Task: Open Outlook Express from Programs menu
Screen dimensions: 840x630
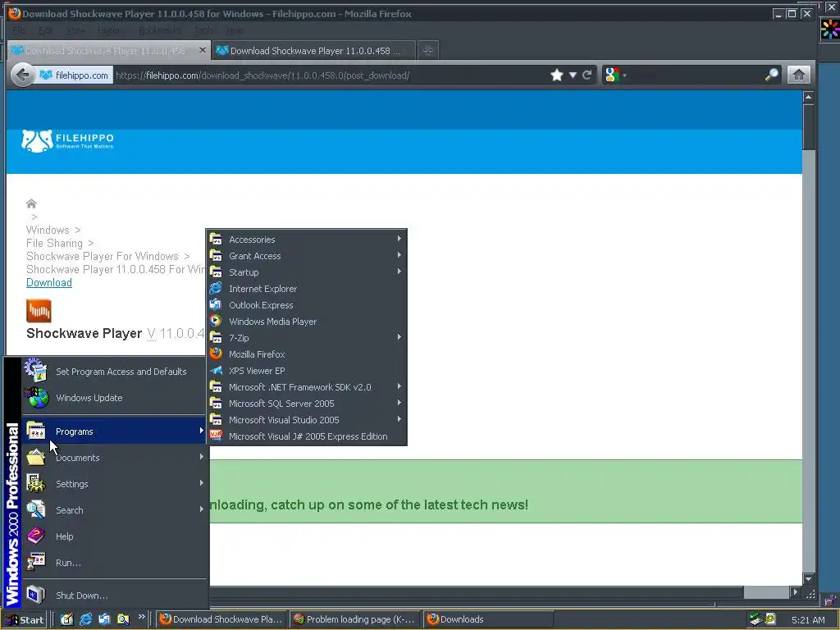Action: (307, 305)
